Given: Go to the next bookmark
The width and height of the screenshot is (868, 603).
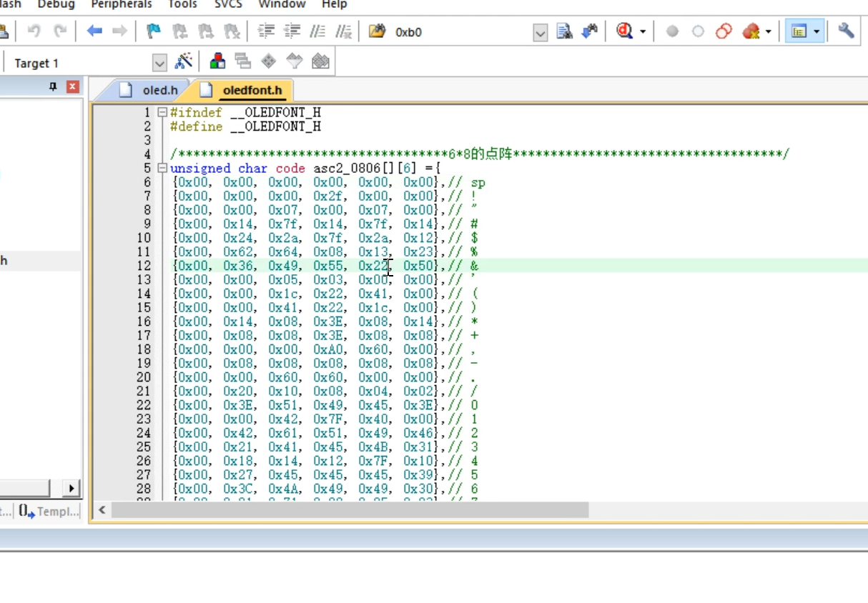Looking at the screenshot, I should [205, 31].
